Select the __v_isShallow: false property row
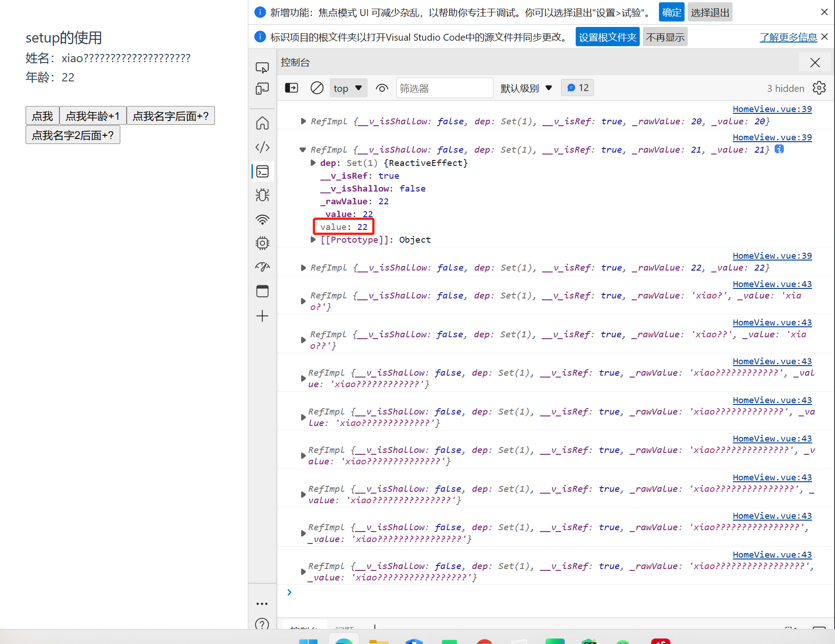The width and height of the screenshot is (835, 644). pyautogui.click(x=373, y=188)
